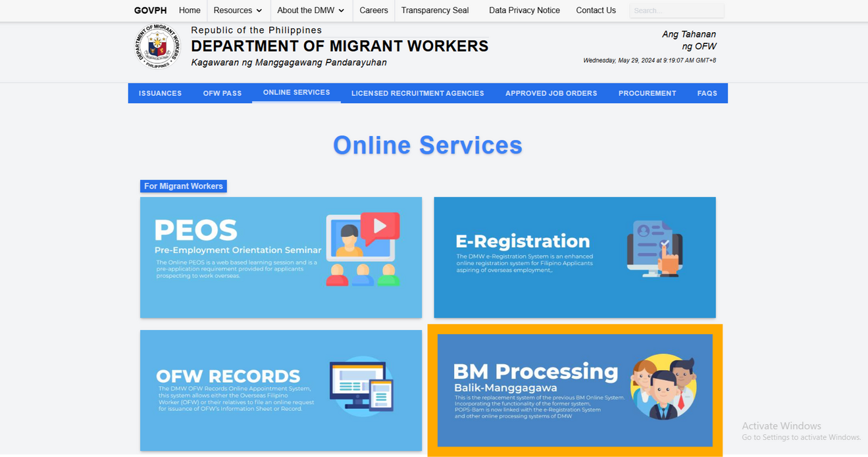
Task: Click the Kagawaran ng Manggagawang Pandarayuhan text
Action: [289, 62]
